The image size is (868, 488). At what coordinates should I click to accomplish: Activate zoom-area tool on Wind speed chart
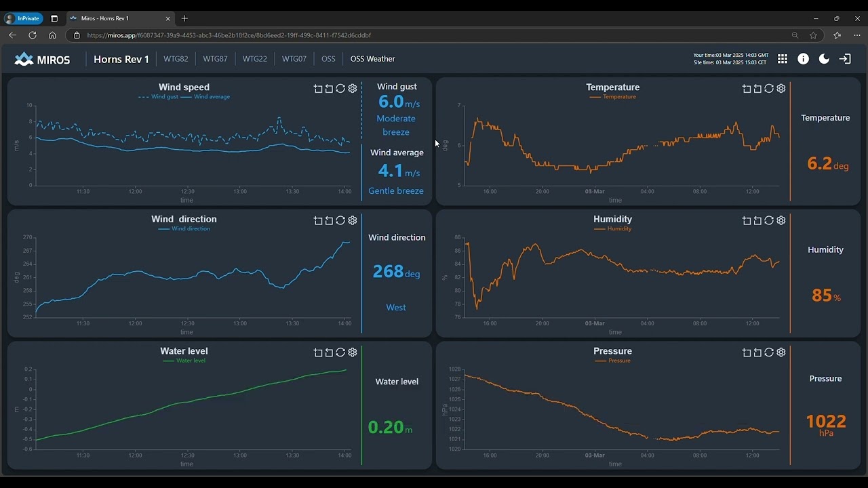tap(318, 89)
